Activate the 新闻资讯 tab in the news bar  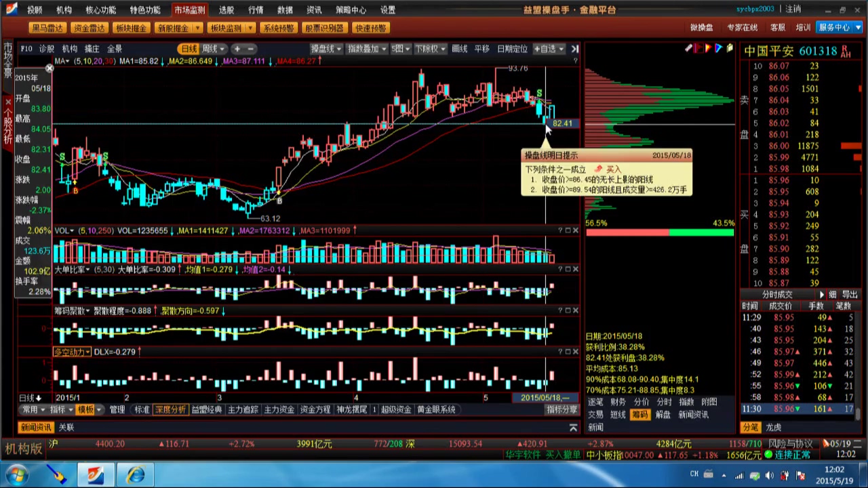36,428
